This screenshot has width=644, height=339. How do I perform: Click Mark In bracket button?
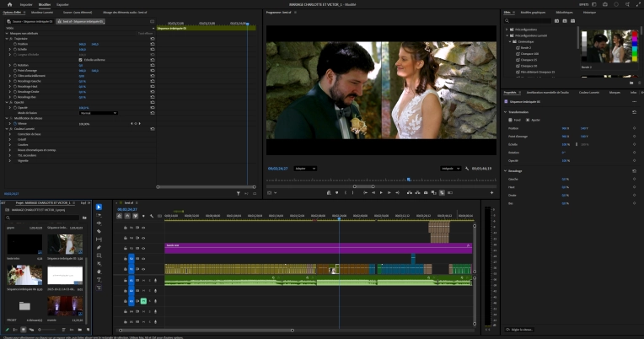[346, 193]
